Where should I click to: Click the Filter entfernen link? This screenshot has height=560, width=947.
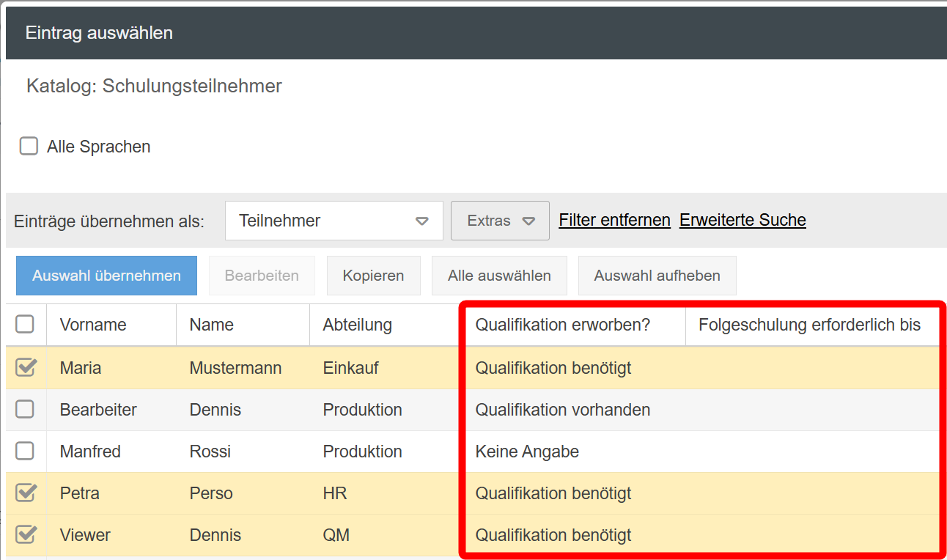pyautogui.click(x=614, y=220)
